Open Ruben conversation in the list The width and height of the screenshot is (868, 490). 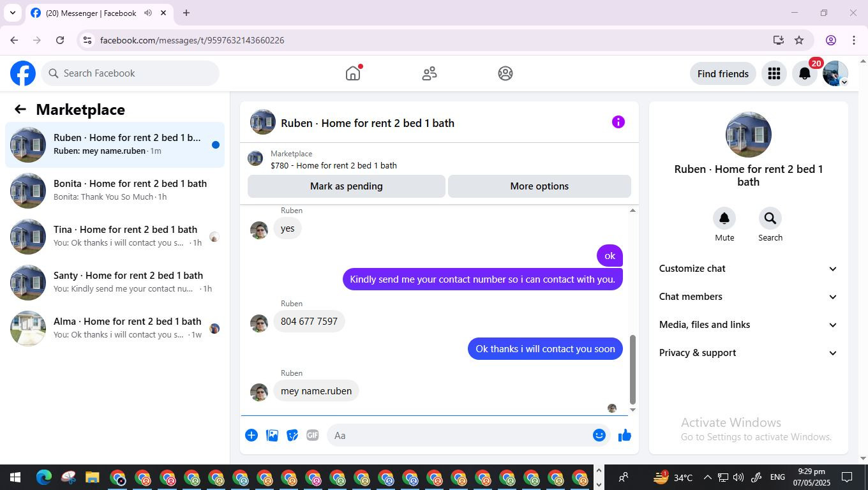pos(115,145)
